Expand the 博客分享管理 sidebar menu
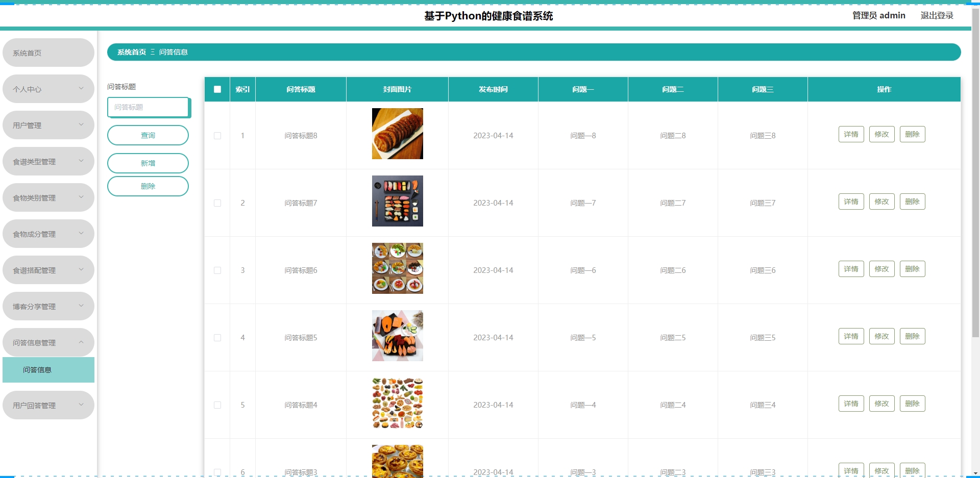 48,306
